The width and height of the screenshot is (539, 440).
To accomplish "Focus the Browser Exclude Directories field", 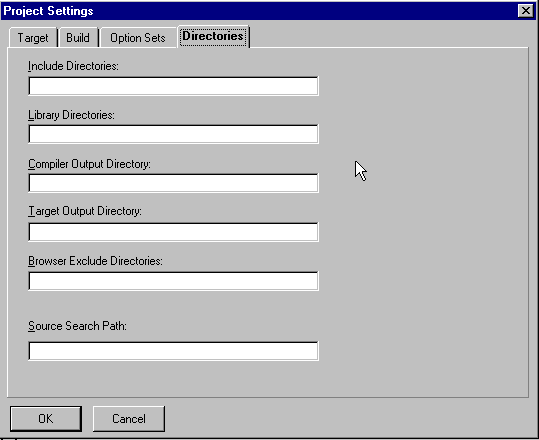I will [173, 281].
